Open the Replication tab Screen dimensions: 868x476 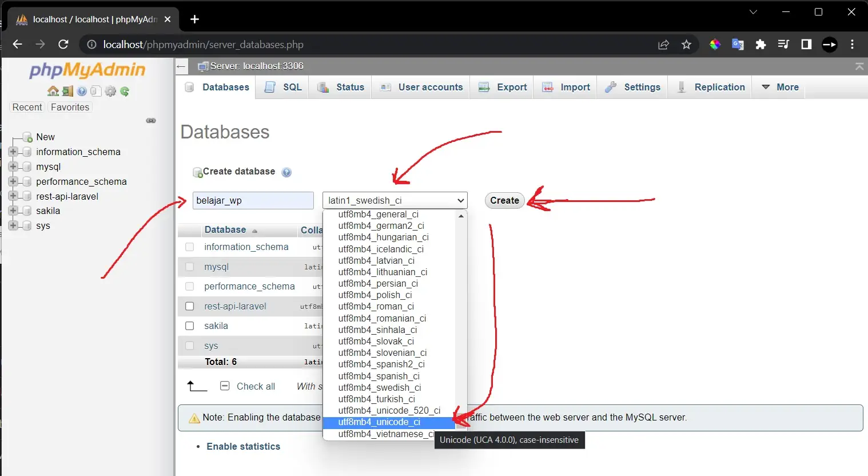(711, 88)
